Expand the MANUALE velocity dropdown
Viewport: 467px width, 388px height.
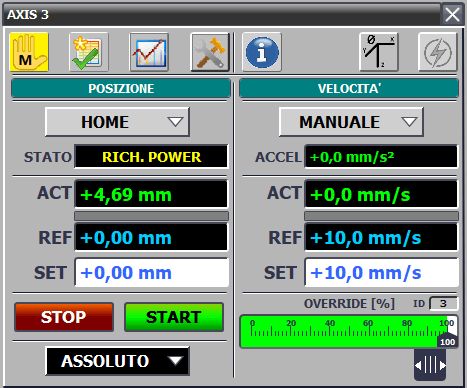351,122
